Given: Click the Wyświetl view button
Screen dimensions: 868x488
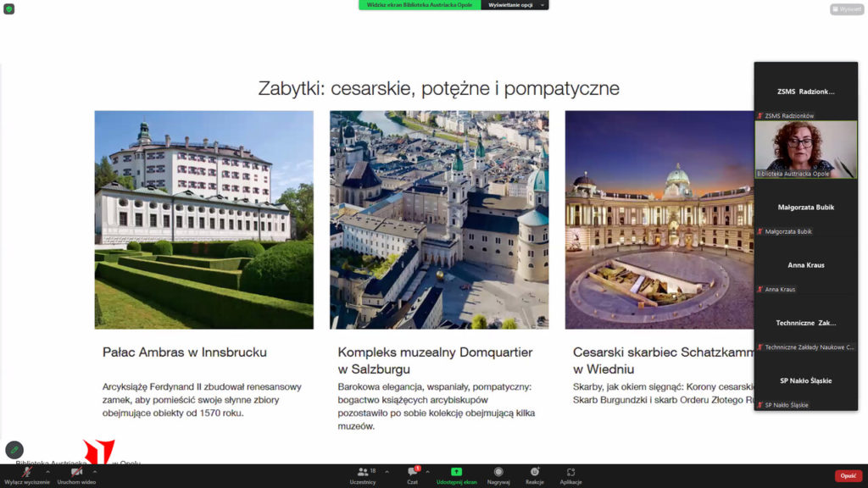Looking at the screenshot, I should click(846, 9).
